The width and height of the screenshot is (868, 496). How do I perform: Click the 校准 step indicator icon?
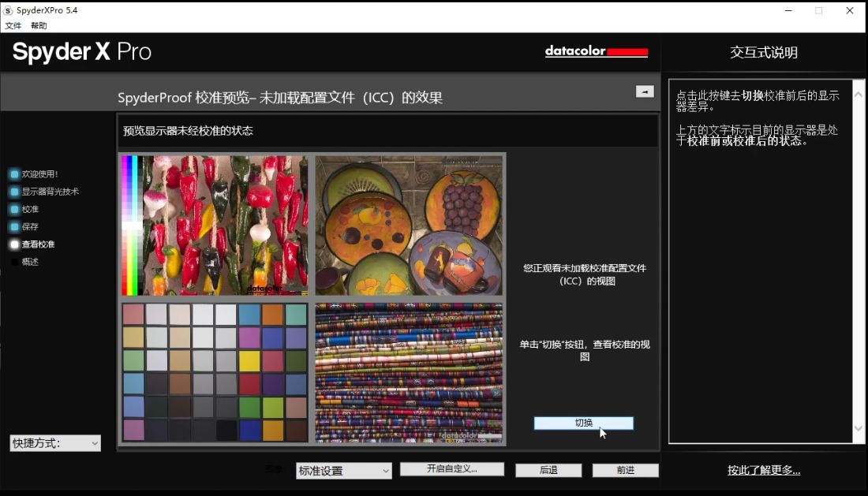tap(14, 210)
